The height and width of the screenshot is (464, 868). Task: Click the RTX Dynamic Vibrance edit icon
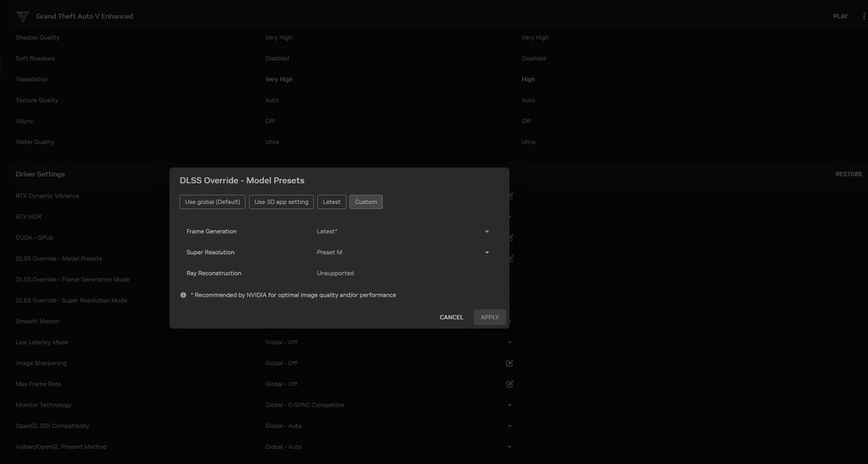[x=510, y=196]
